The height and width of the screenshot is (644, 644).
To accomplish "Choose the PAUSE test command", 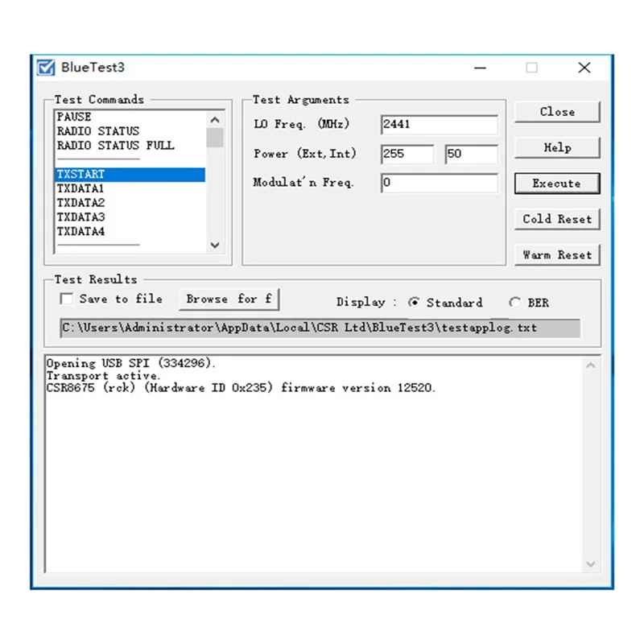I will (x=76, y=116).
